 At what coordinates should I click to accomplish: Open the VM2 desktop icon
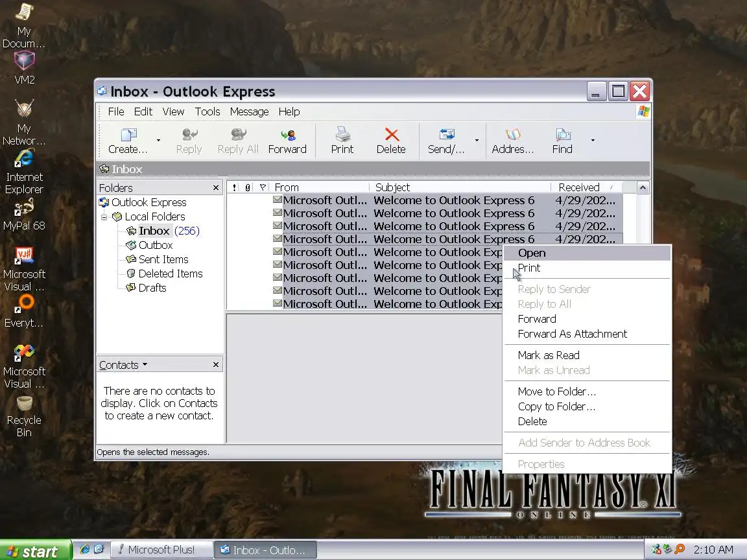24,68
